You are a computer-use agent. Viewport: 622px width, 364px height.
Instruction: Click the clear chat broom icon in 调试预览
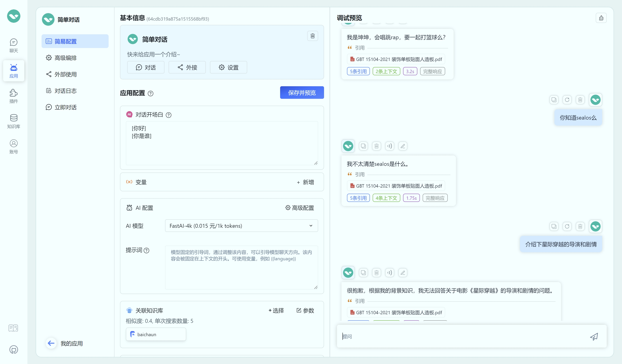coord(601,18)
